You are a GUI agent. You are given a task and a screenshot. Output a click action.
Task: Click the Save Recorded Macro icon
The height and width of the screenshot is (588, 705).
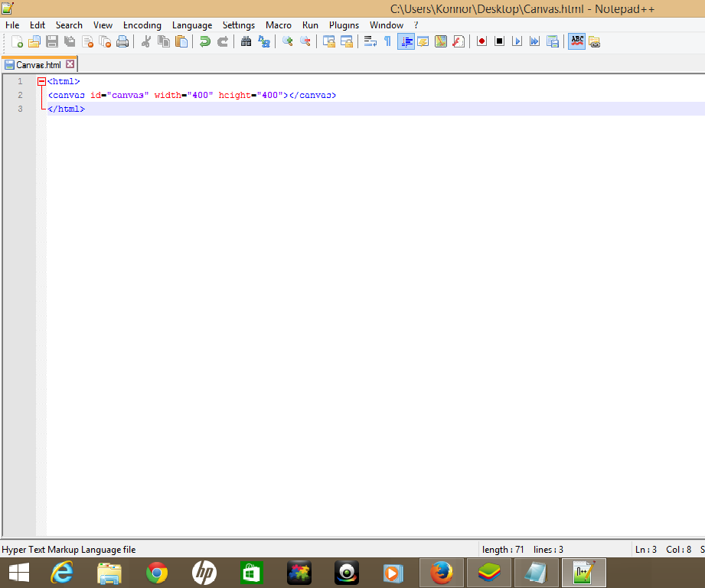tap(552, 42)
